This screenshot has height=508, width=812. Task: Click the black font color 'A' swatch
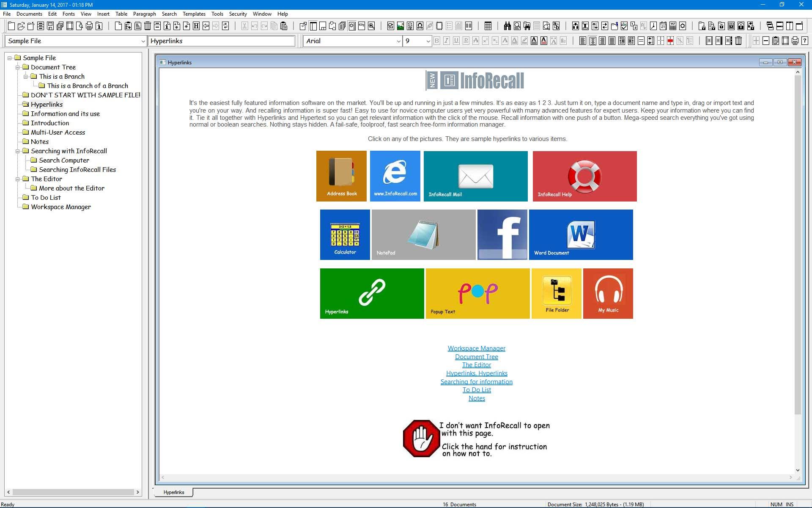coord(534,41)
